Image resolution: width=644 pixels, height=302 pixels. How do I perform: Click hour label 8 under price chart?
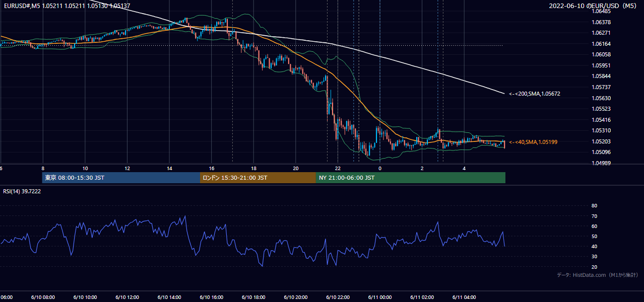(x=43, y=168)
